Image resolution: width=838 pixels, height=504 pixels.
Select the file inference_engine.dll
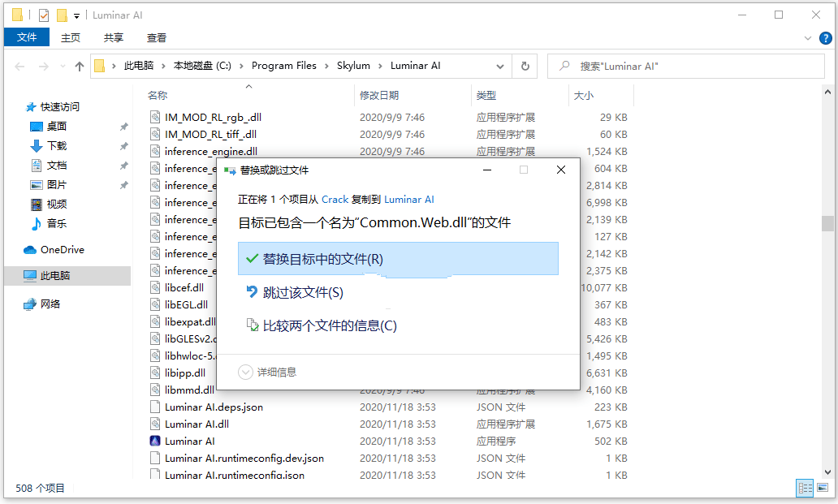pyautogui.click(x=211, y=152)
